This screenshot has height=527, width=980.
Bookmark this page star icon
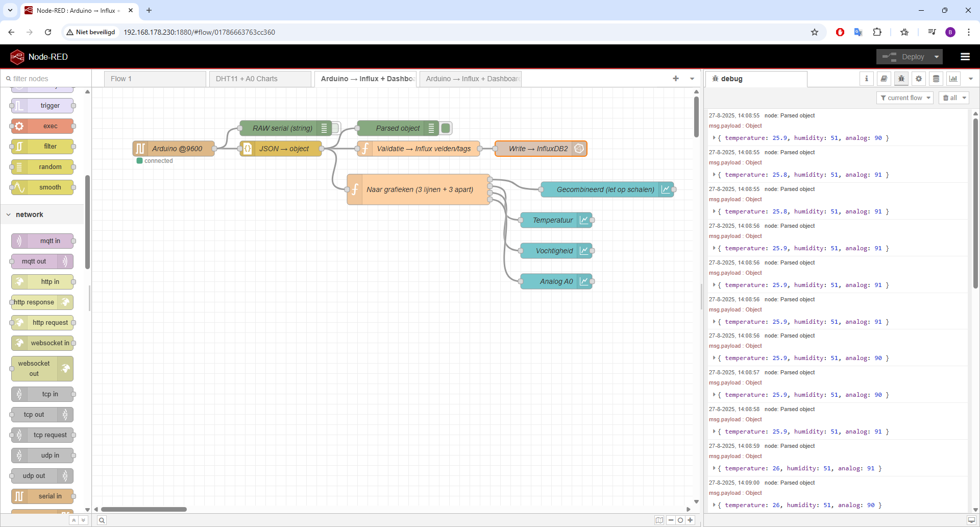pyautogui.click(x=815, y=32)
